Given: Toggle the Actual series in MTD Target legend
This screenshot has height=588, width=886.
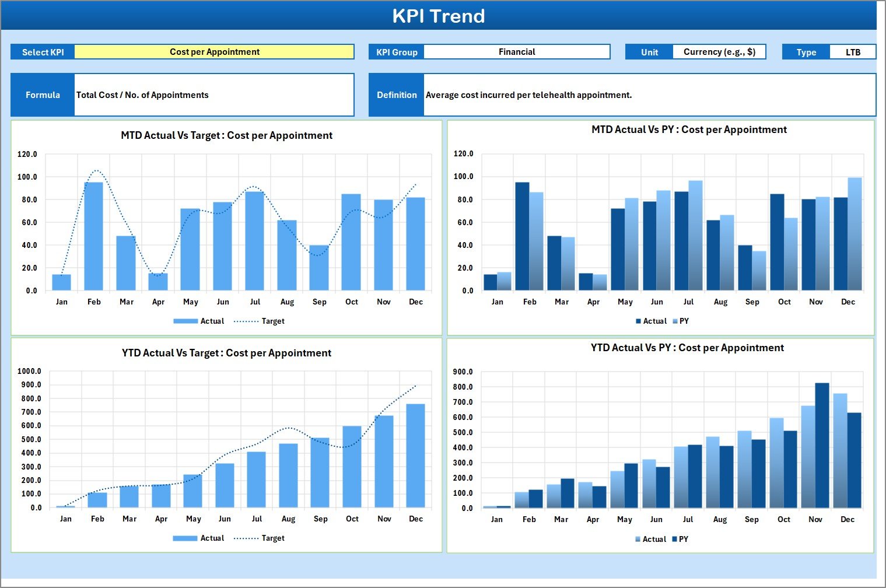Looking at the screenshot, I should pos(212,321).
